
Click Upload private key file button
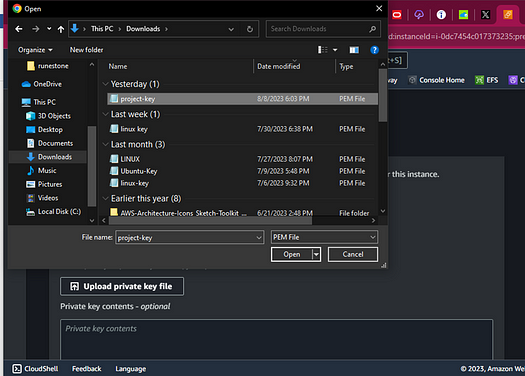coord(122,286)
